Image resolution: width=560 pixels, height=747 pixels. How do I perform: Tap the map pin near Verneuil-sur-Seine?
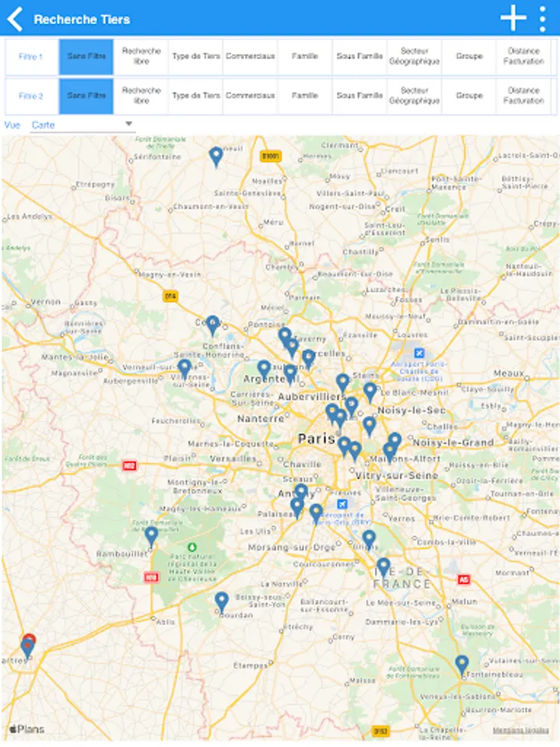pyautogui.click(x=185, y=369)
